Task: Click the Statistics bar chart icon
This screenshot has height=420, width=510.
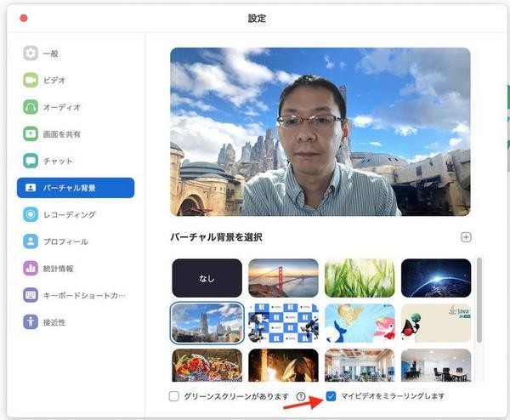Action: click(x=31, y=269)
